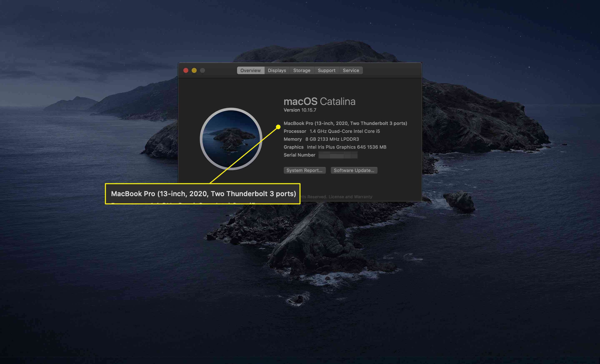Viewport: 600px width, 364px height.
Task: Click the Processor 1.4 GHz Quad-Core line
Action: tap(332, 131)
